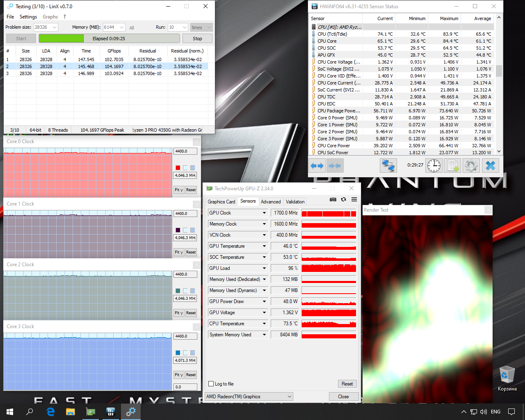This screenshot has height=420, width=525.
Task: Click the SoC Voltage sensor row in HWiNFO64
Action: 402,69
